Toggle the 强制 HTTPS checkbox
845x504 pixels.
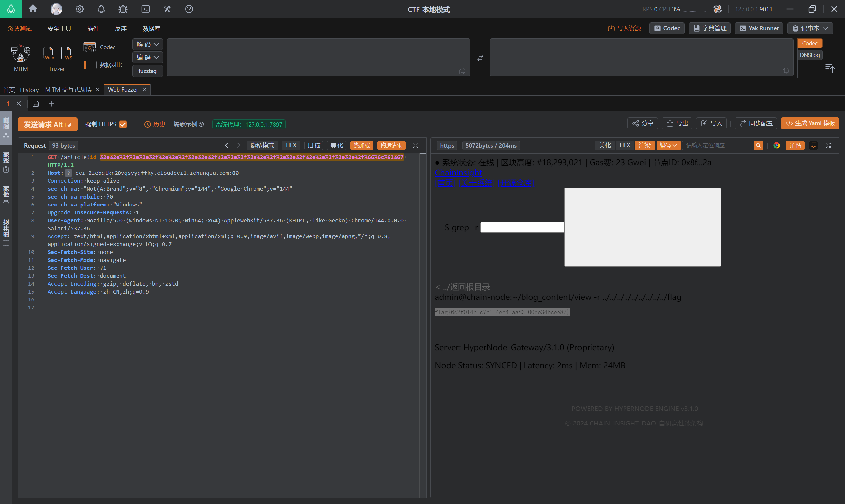tap(123, 124)
